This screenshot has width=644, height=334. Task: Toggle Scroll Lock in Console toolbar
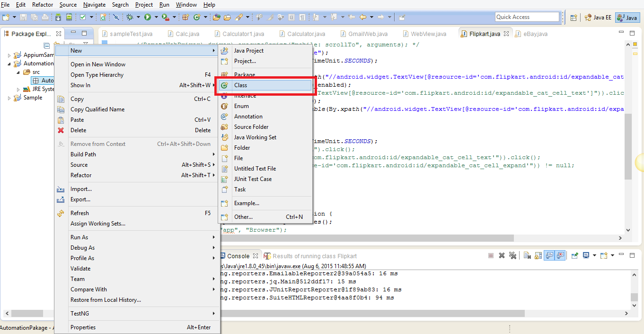(x=538, y=255)
